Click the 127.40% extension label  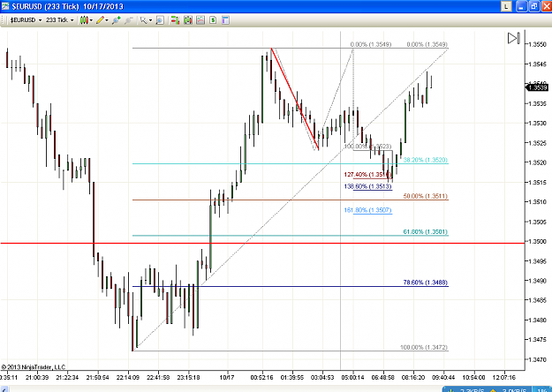click(367, 175)
